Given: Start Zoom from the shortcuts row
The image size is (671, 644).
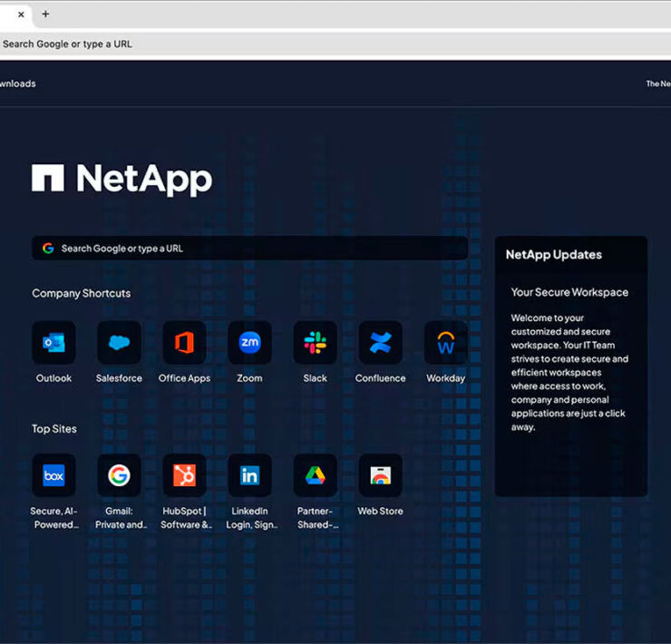Looking at the screenshot, I should tap(249, 343).
